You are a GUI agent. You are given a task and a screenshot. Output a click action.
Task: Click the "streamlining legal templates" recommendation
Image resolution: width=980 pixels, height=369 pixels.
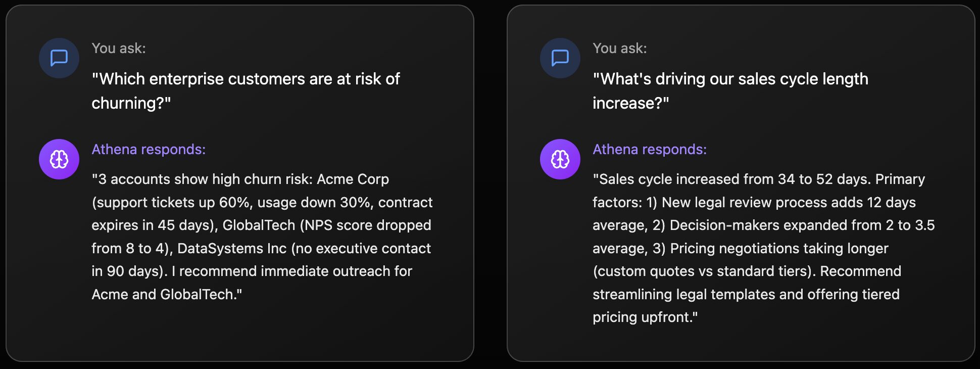(x=684, y=295)
